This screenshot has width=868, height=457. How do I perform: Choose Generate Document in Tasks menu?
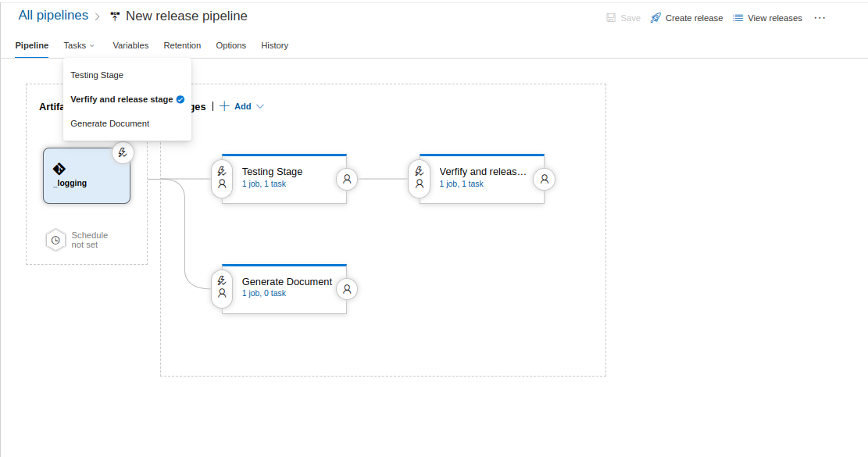(109, 123)
